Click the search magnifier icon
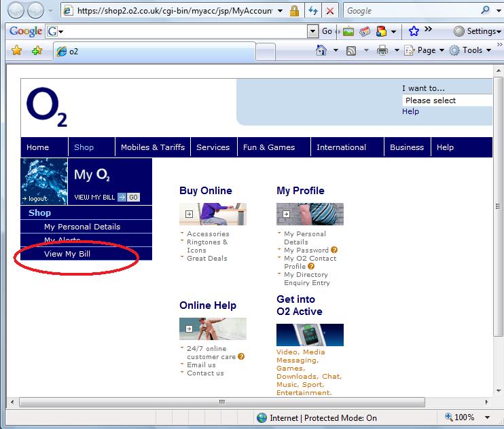 (x=485, y=10)
